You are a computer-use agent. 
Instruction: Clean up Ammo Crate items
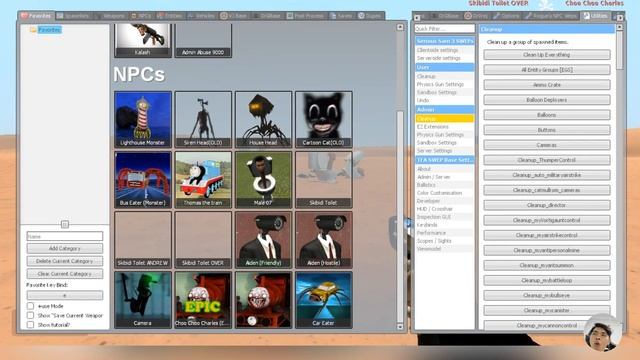click(x=547, y=85)
